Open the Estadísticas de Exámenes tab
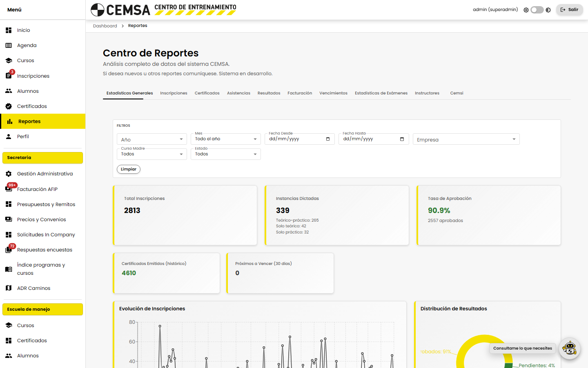The image size is (588, 368). (x=381, y=93)
